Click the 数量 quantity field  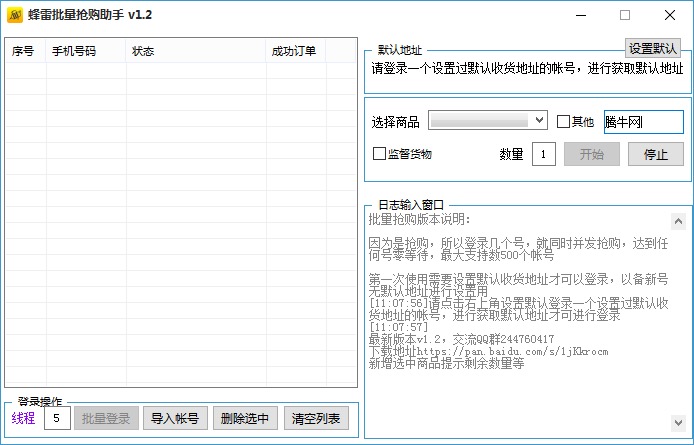[x=544, y=154]
